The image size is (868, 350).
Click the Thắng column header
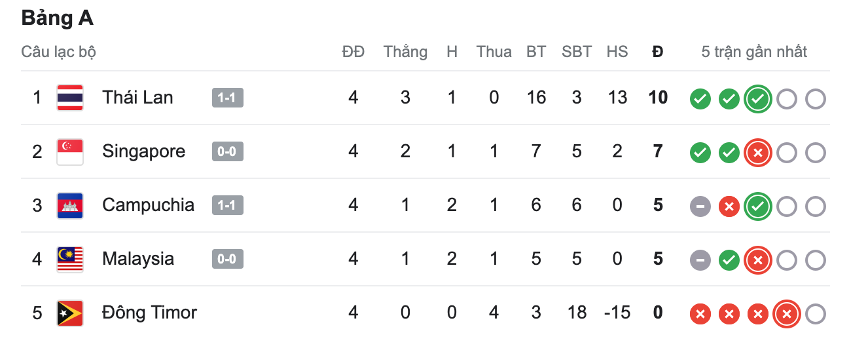405,52
